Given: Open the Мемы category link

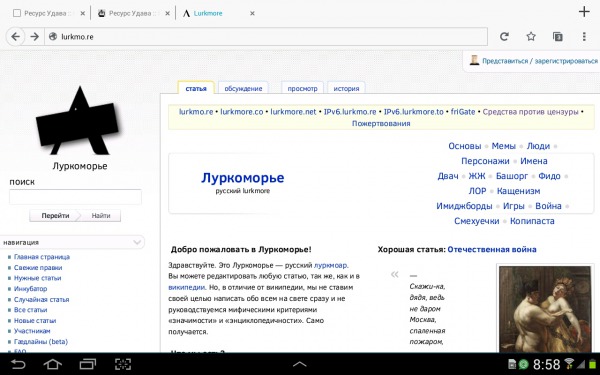Looking at the screenshot, I should (x=504, y=146).
